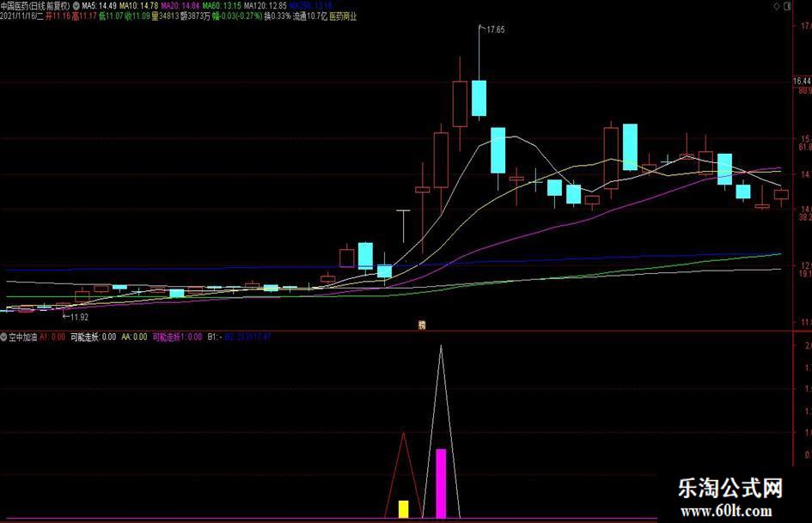
Task: Click the yellow signal bar in indicator panel
Action: click(x=403, y=509)
